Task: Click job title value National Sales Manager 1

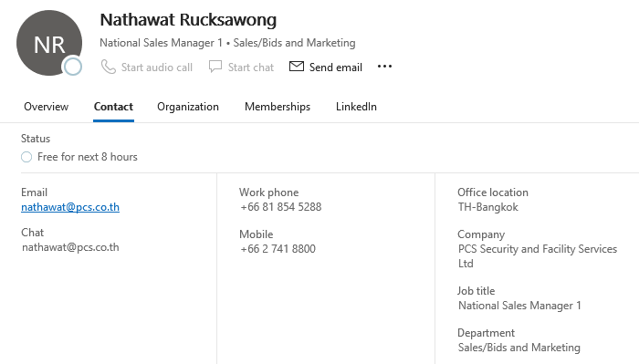Action: tap(519, 306)
